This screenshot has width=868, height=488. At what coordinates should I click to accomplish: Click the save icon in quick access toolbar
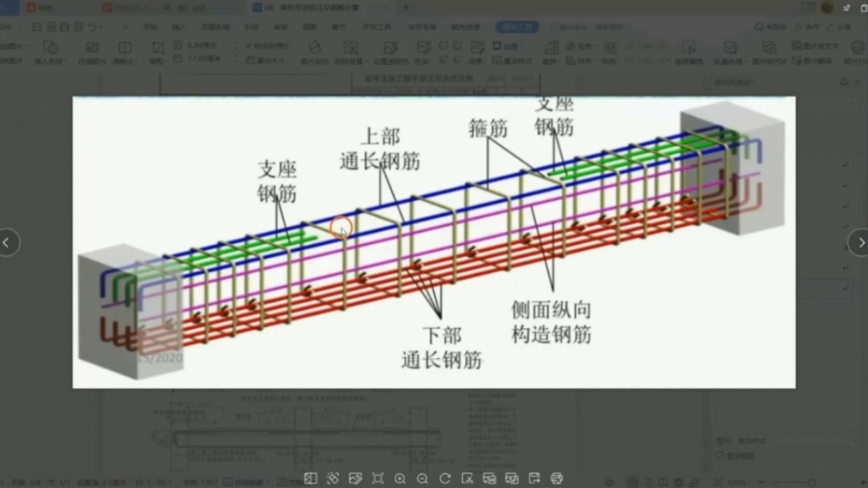(36, 27)
